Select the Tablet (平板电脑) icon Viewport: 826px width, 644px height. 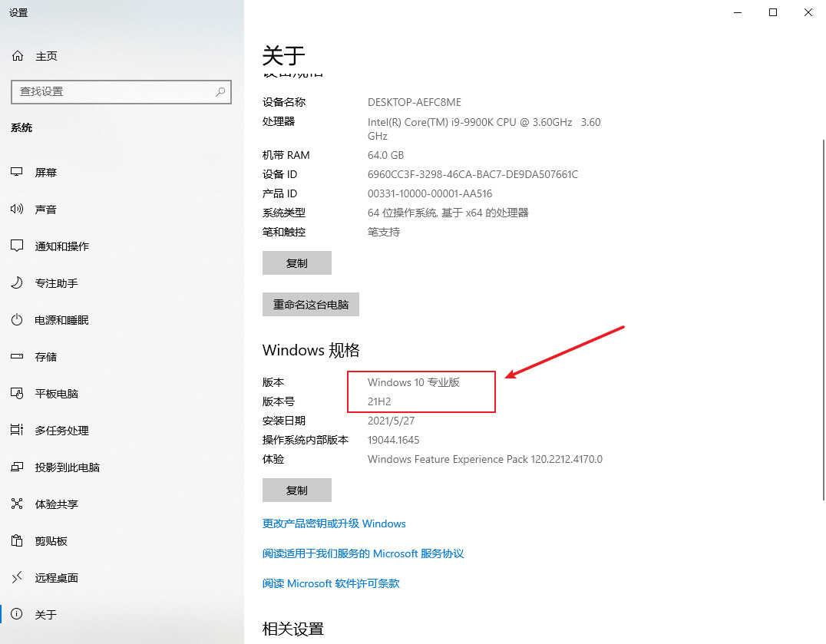(17, 394)
